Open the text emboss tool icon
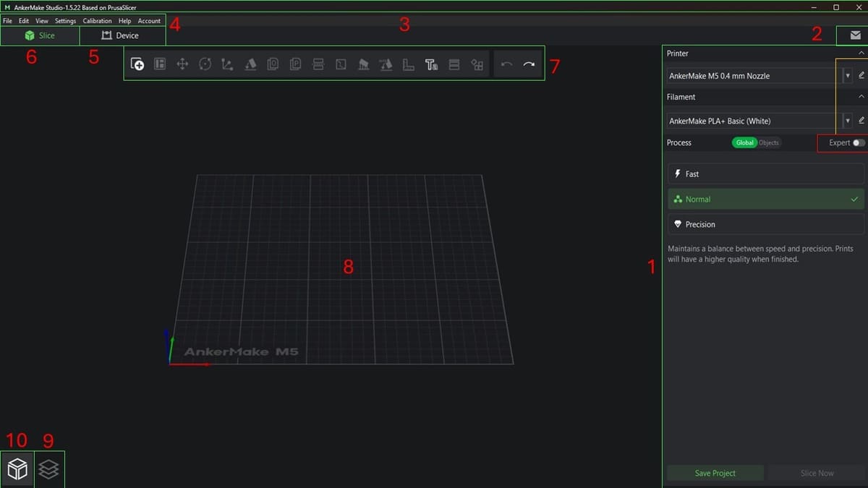868x488 pixels. (x=431, y=64)
